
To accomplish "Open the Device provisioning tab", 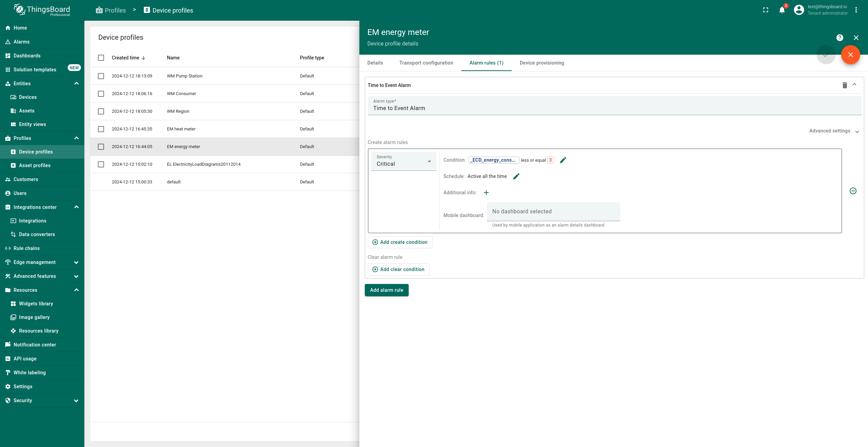I will pos(542,63).
